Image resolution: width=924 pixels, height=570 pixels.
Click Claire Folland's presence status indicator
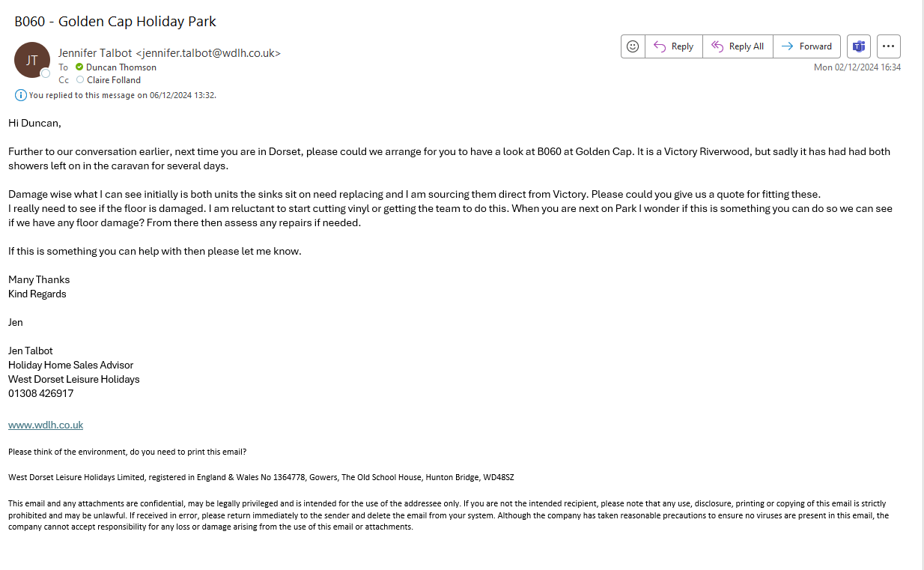[x=80, y=80]
